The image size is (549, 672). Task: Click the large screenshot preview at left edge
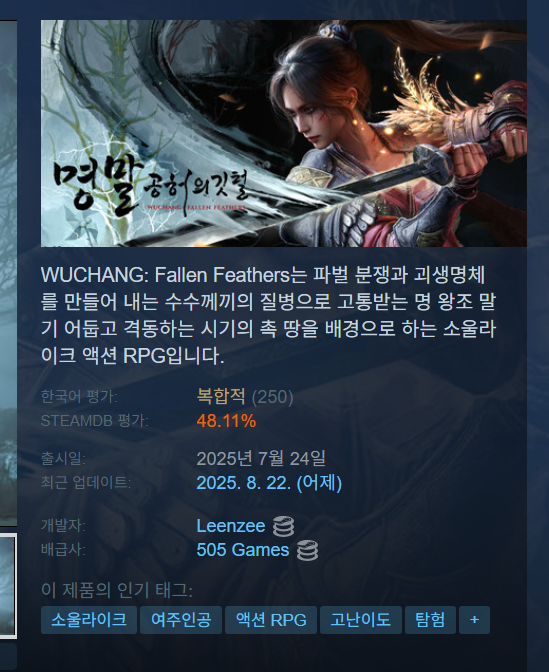pyautogui.click(x=8, y=273)
